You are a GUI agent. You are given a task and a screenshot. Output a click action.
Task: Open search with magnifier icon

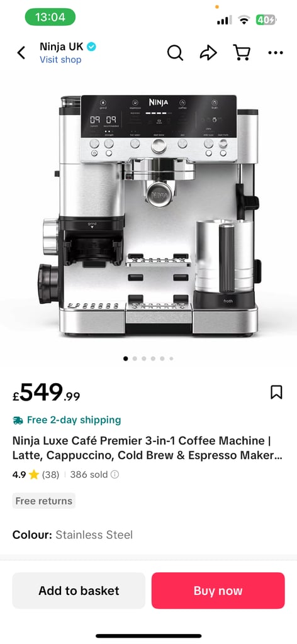tap(175, 53)
